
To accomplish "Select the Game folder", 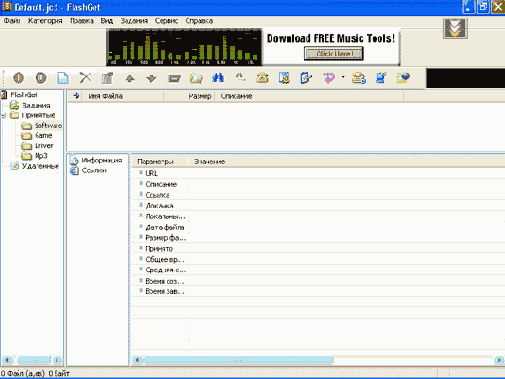I will (x=44, y=135).
